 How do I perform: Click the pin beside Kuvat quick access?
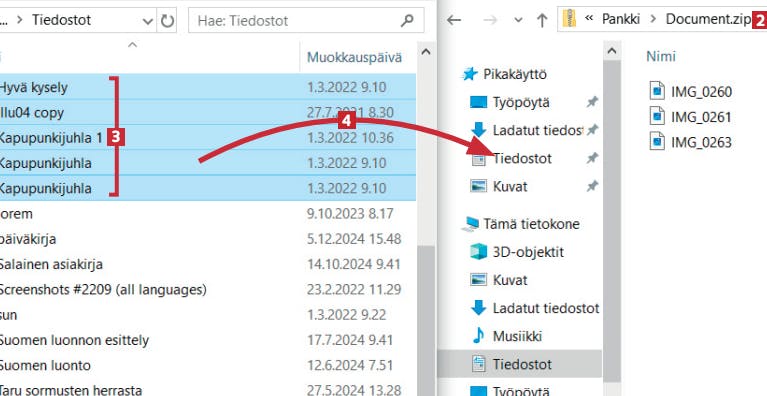coord(592,186)
